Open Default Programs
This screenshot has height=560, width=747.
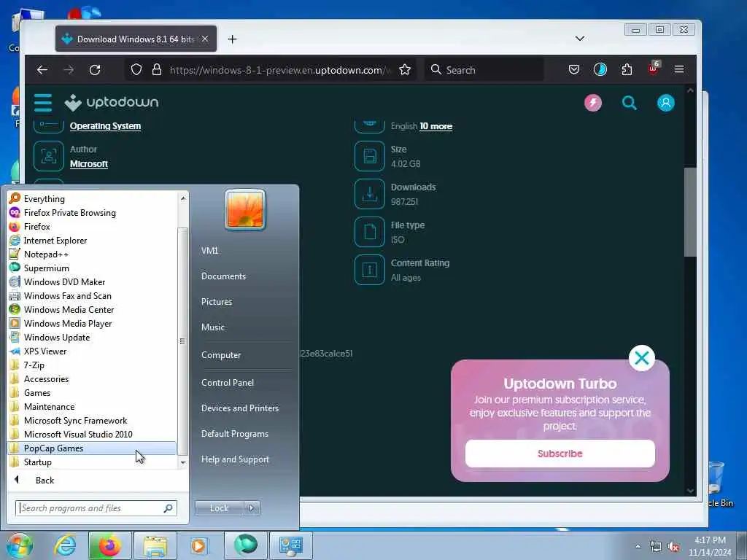tap(234, 434)
